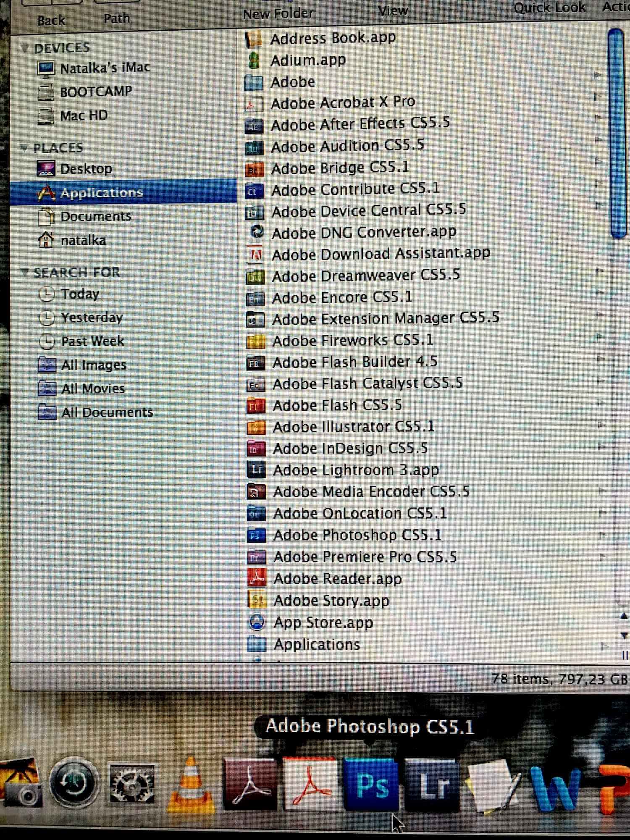Select App Store.app icon
This screenshot has height=840, width=630.
pyautogui.click(x=257, y=622)
